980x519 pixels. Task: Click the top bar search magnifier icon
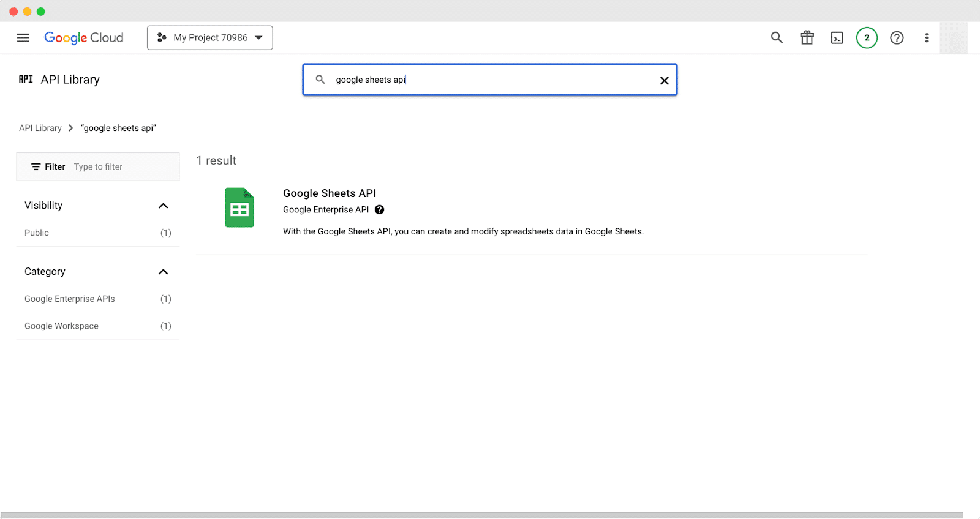(x=777, y=38)
